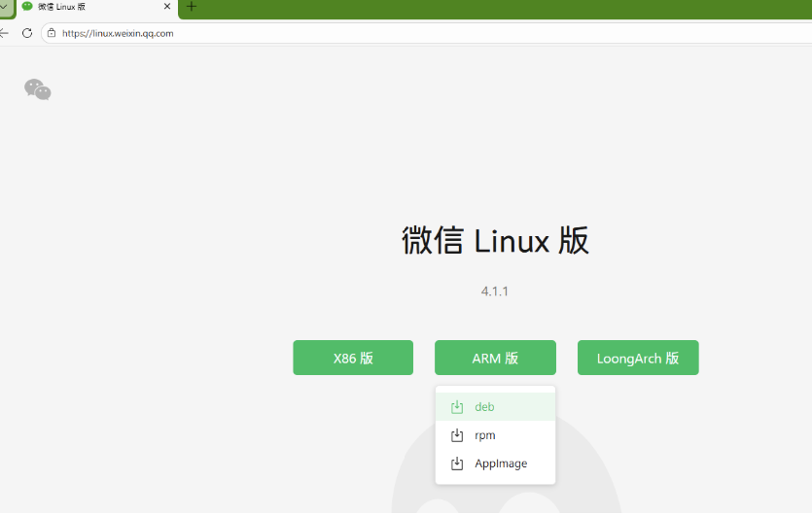Click the 4.1.1 version number text
Screen dimensions: 812x515
coord(495,292)
